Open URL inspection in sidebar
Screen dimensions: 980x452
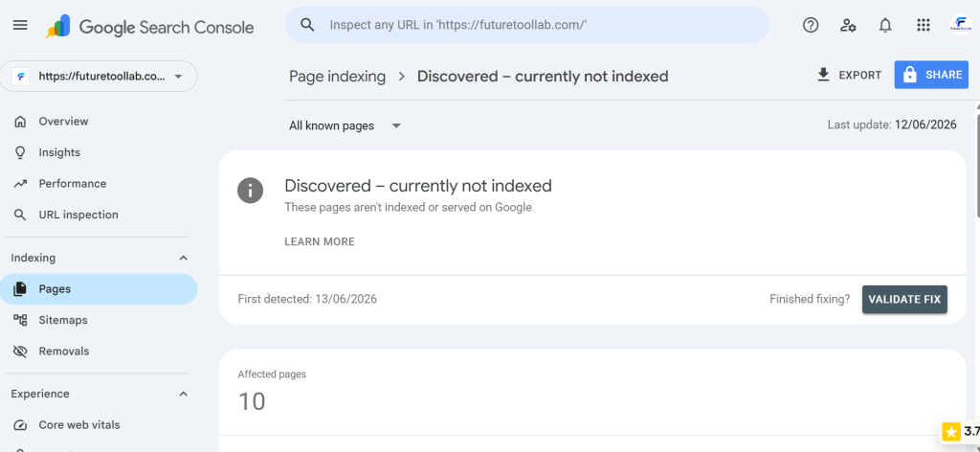pos(99,215)
